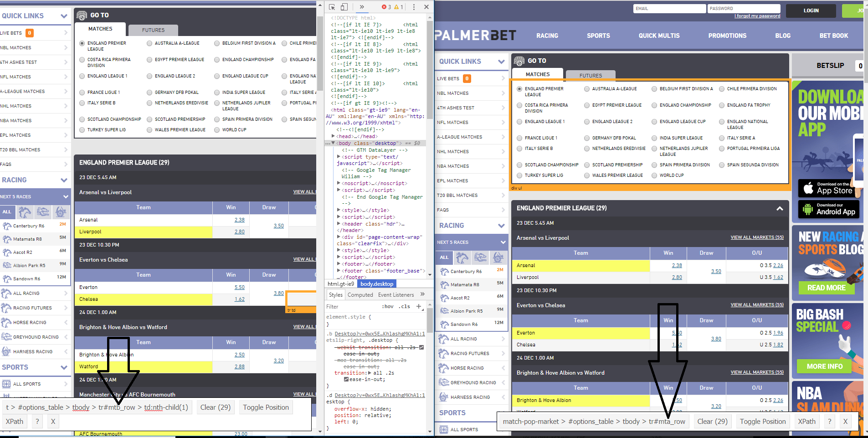Show more tabs beside Event Listeners

(x=422, y=294)
